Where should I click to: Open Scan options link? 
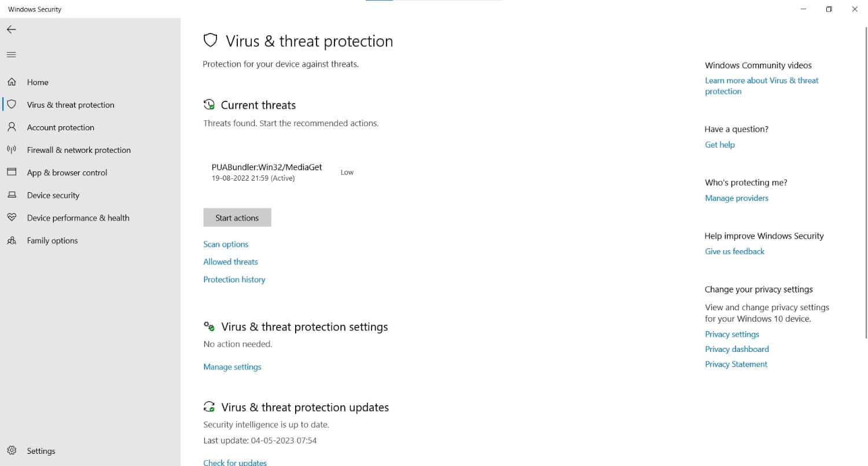pyautogui.click(x=226, y=244)
